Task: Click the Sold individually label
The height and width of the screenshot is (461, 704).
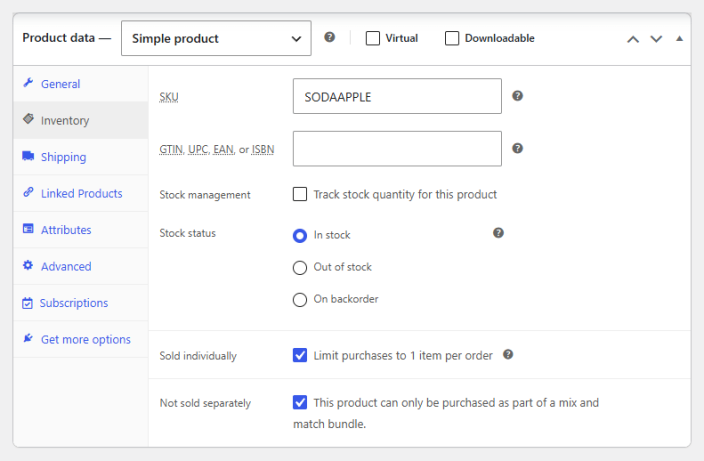Action: [x=198, y=356]
